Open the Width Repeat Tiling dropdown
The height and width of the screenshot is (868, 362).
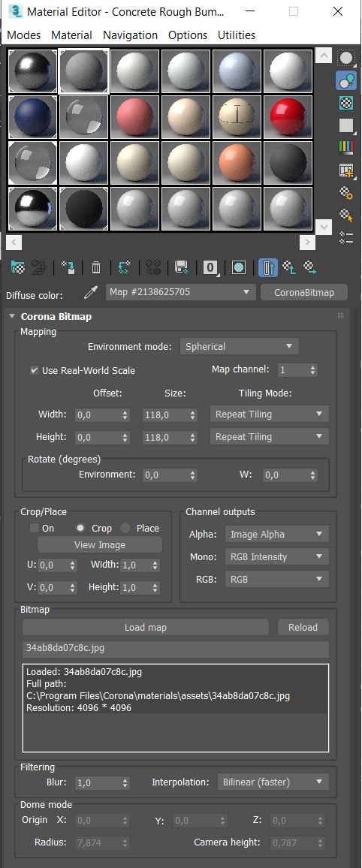pos(269,414)
